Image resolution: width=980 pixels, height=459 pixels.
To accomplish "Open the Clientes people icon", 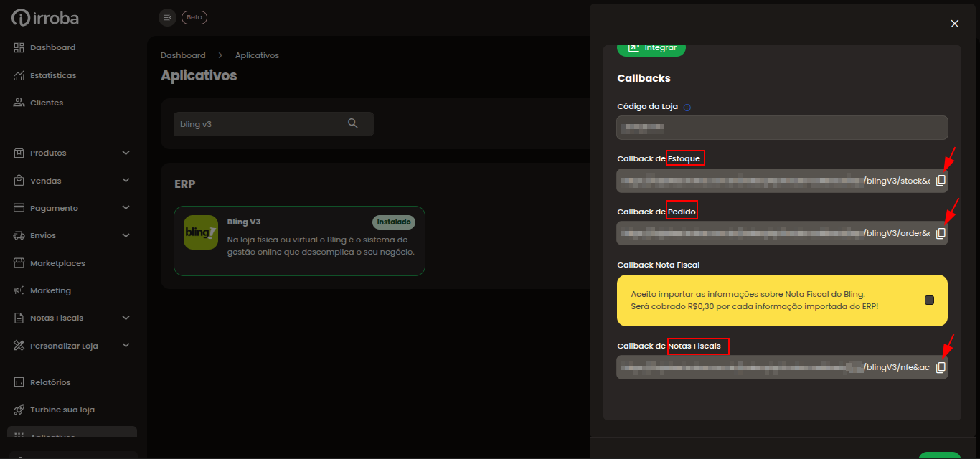I will pyautogui.click(x=19, y=103).
